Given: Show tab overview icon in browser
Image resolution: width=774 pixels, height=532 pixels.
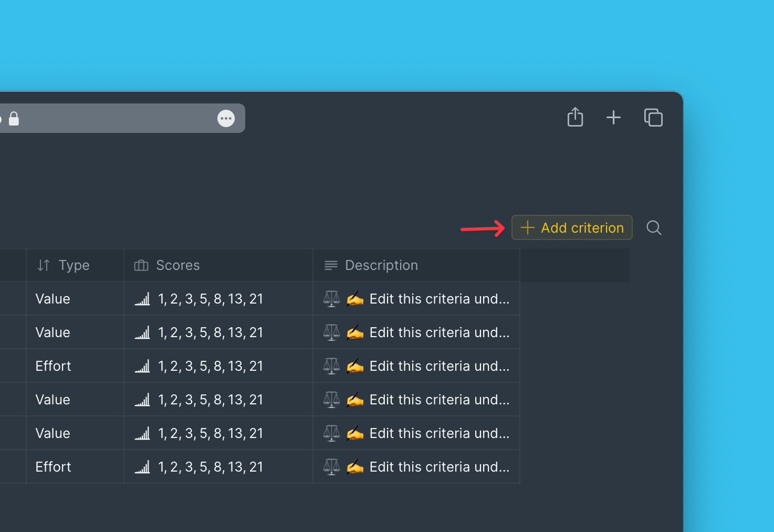Looking at the screenshot, I should (653, 117).
